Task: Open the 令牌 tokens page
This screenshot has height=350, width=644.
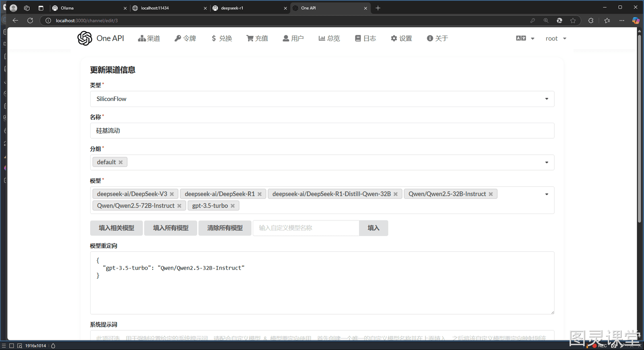Action: pyautogui.click(x=185, y=38)
